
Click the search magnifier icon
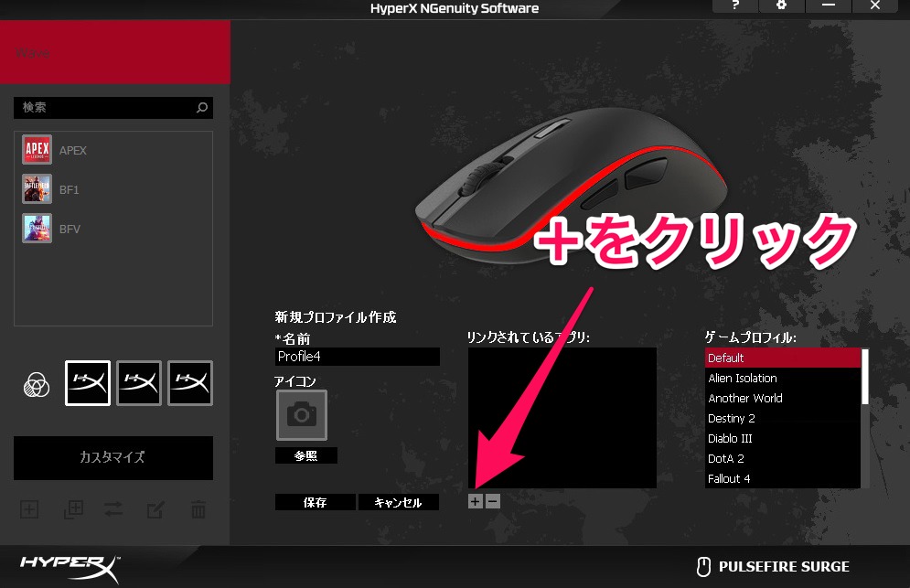click(x=202, y=107)
